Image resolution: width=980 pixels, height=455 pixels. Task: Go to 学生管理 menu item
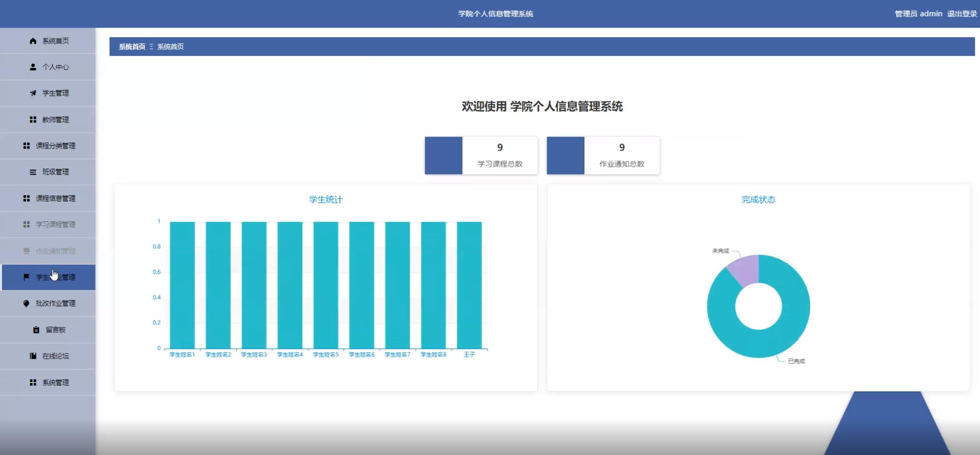[x=48, y=93]
